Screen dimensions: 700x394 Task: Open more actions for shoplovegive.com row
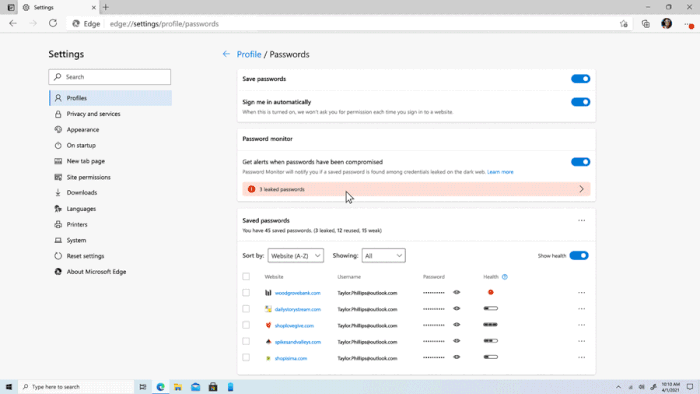click(x=581, y=325)
